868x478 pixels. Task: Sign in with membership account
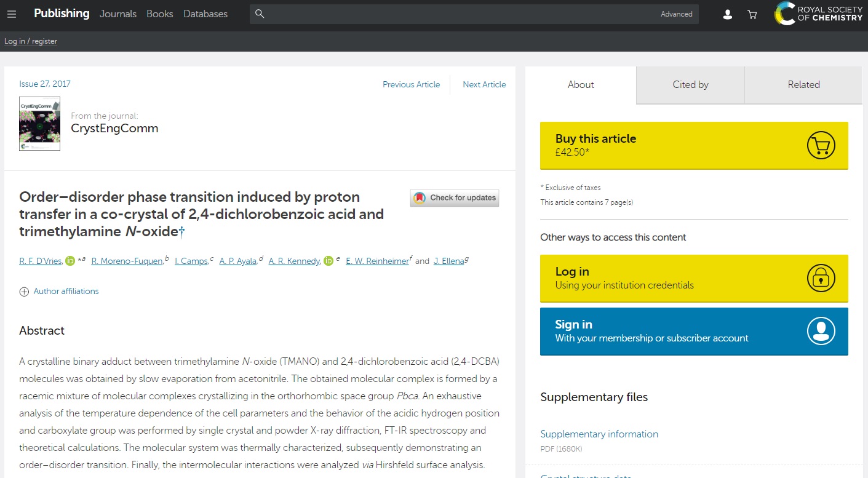point(693,331)
